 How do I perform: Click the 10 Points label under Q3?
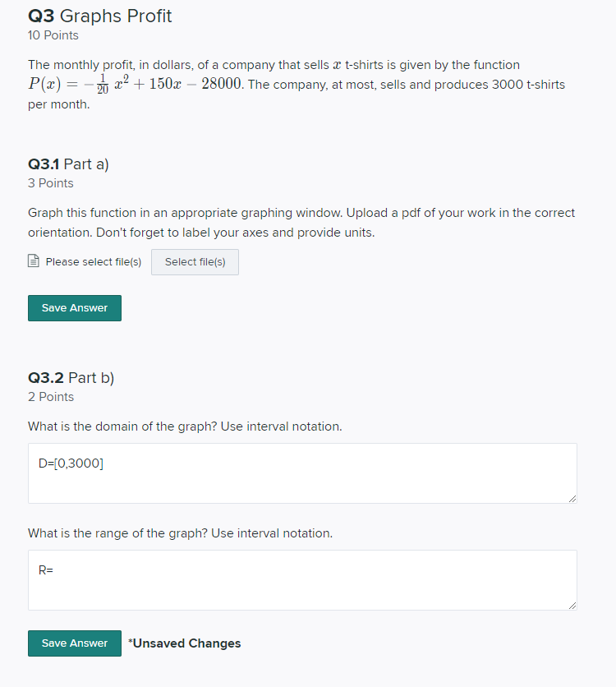(x=53, y=35)
